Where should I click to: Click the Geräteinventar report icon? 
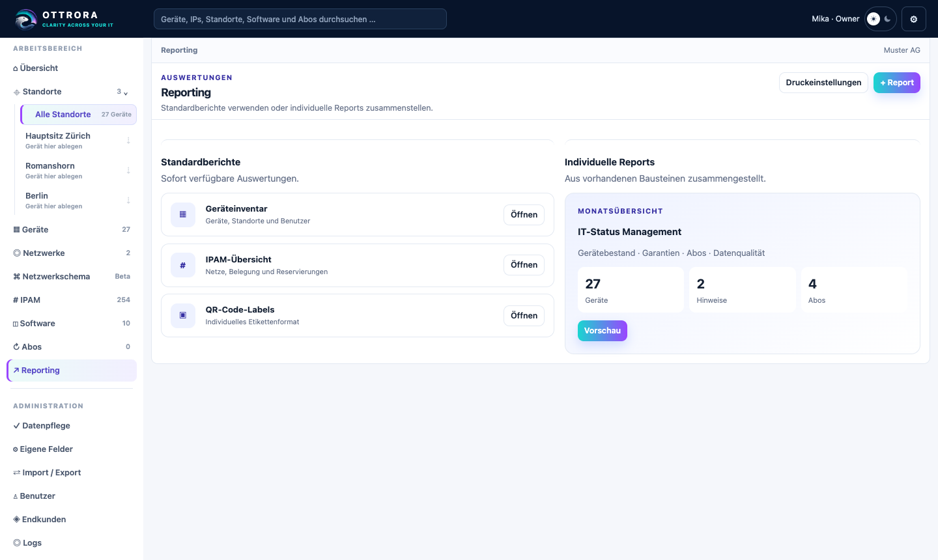183,214
